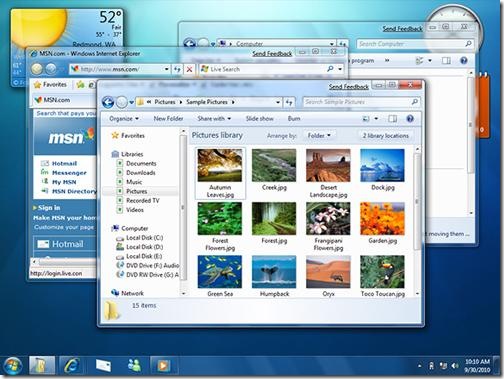Open recent locations dropdown beside navigation arrows
Viewport: 504px width, 379px height.
[131, 102]
